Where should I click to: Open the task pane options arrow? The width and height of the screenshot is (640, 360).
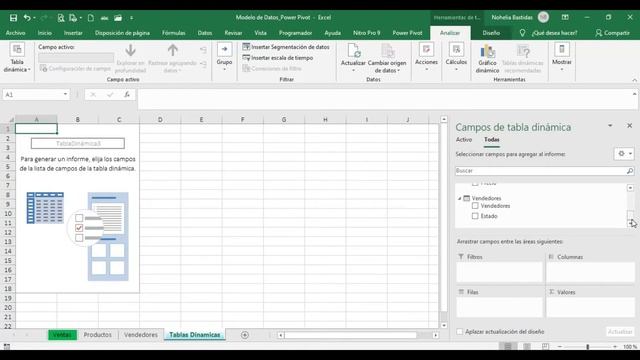[610, 126]
